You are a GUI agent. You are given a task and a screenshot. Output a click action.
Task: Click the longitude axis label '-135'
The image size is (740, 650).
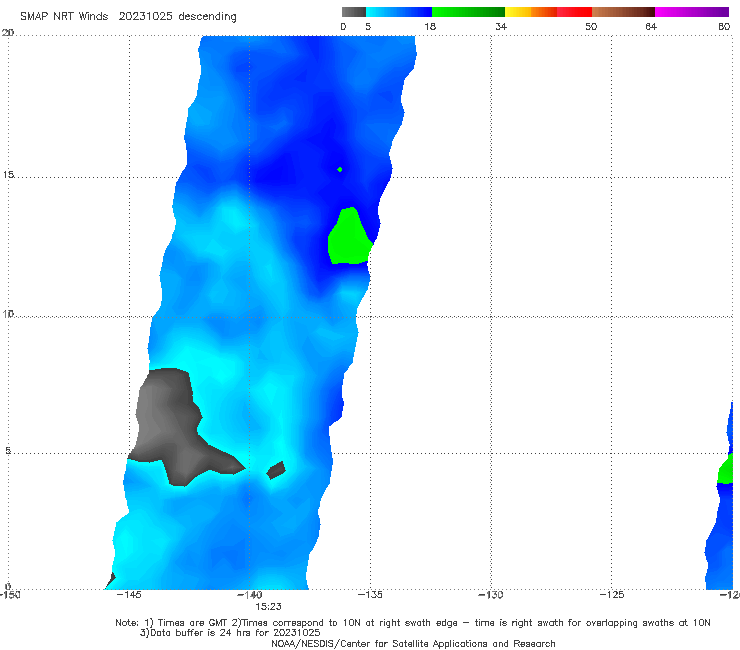[x=370, y=594]
